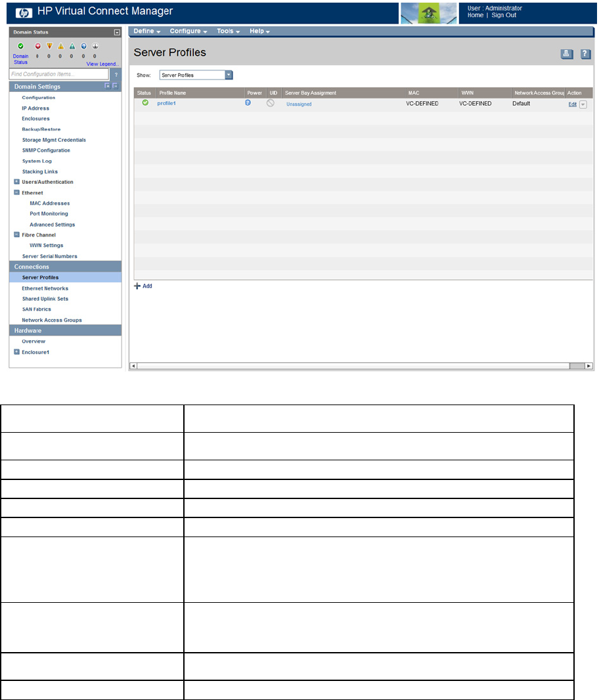Click the plus icon next to Add
599x700 pixels.
pos(137,286)
